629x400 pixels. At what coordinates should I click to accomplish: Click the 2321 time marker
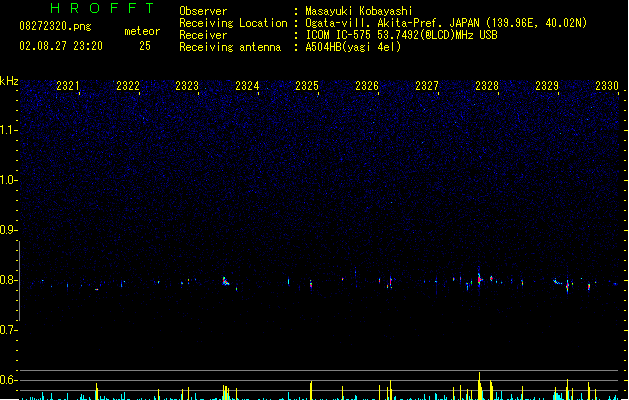coord(67,86)
